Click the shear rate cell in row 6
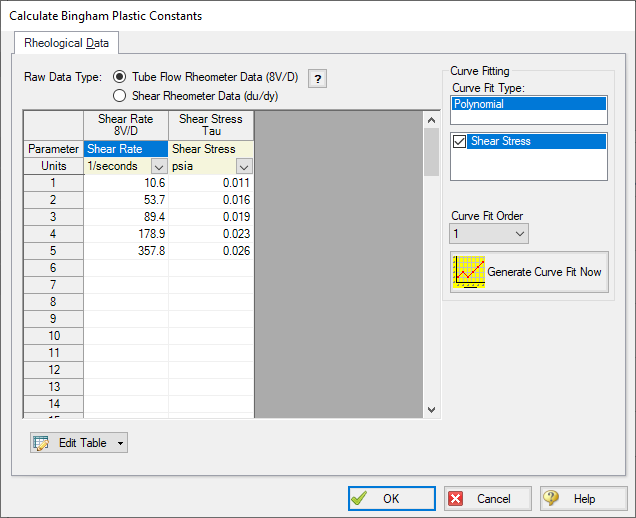 (126, 268)
